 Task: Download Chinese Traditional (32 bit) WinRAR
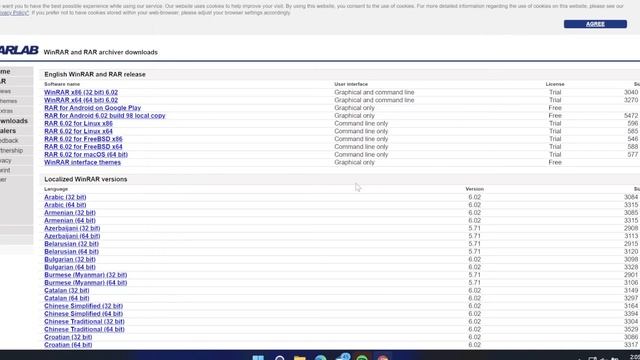(84, 321)
